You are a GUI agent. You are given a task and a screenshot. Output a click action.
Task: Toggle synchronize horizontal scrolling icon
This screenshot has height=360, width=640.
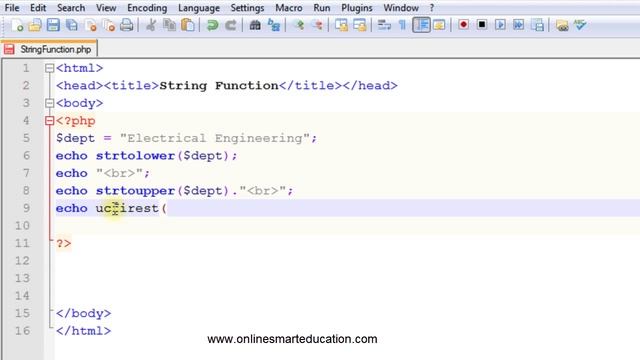click(x=360, y=25)
